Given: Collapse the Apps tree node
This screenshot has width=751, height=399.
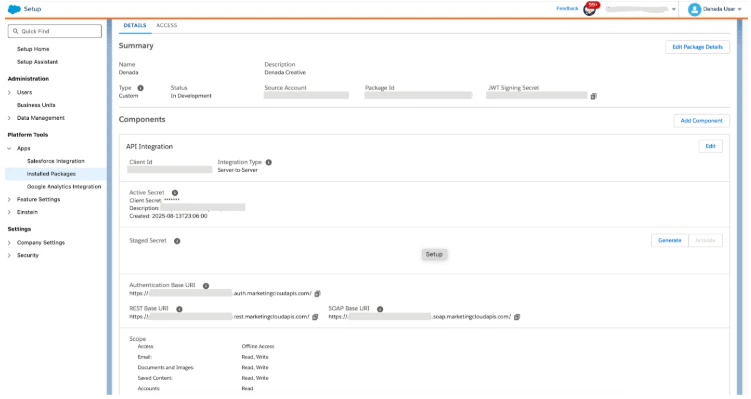Looking at the screenshot, I should 9,148.
